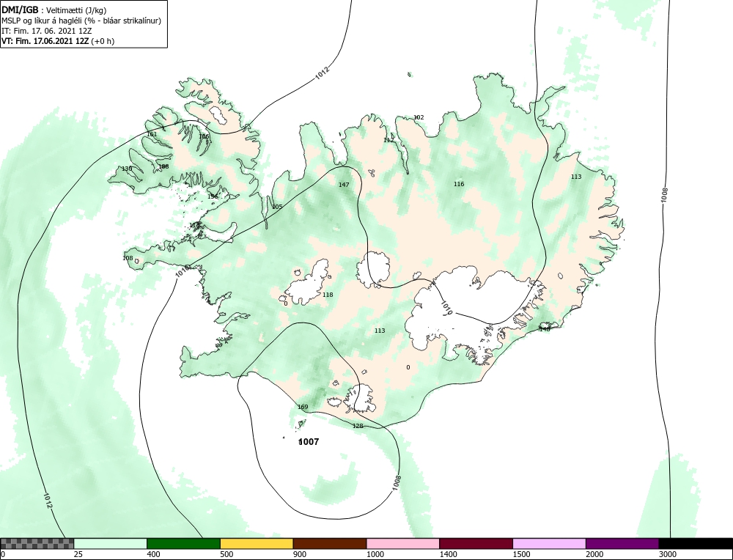Click the '112' value in northern Iceland
The width and height of the screenshot is (733, 560).
pos(388,140)
